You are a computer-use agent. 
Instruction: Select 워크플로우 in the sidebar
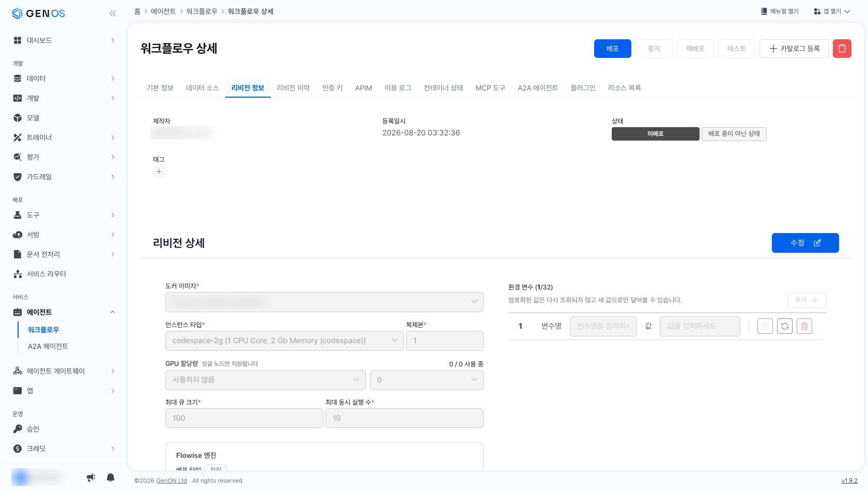pos(43,330)
